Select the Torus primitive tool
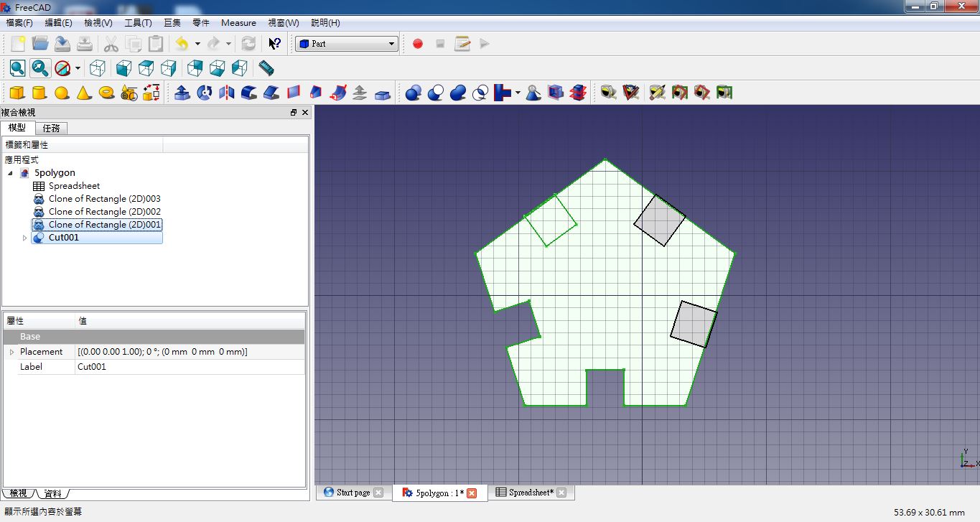 point(108,92)
